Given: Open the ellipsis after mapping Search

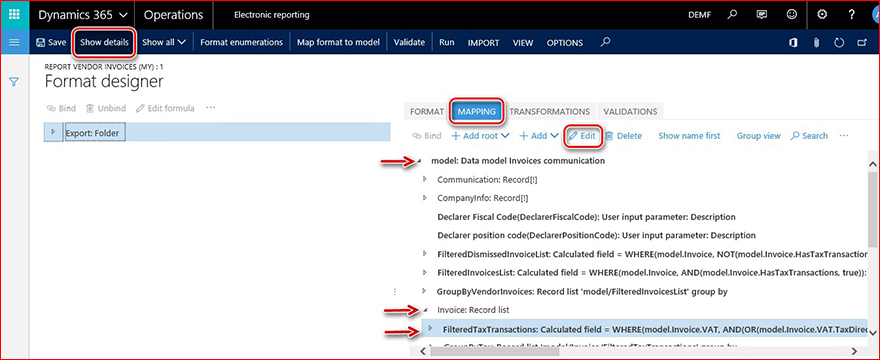Looking at the screenshot, I should coord(844,135).
